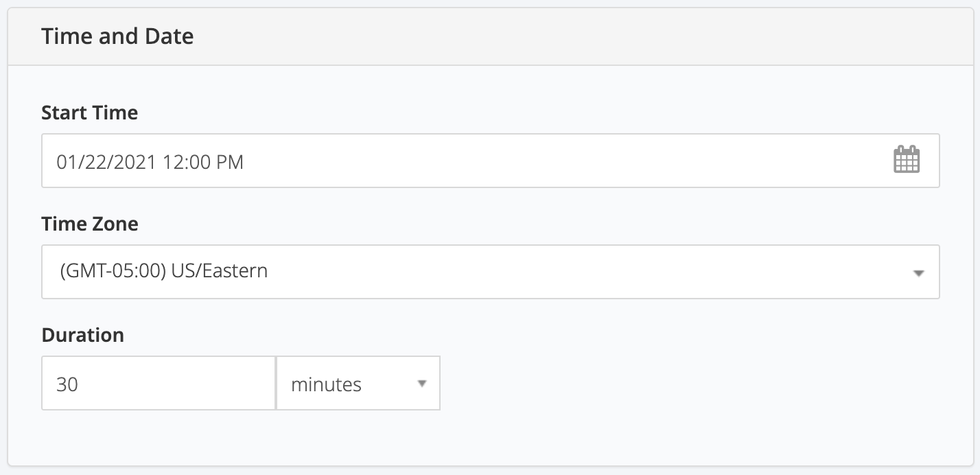Click empty space in Start Time box
The width and height of the screenshot is (980, 475).
563,161
